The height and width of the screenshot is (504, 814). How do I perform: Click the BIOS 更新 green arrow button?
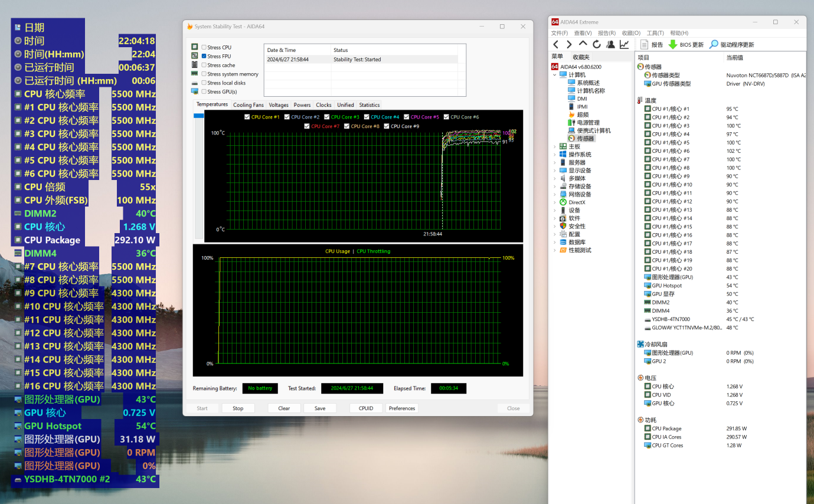pyautogui.click(x=686, y=44)
